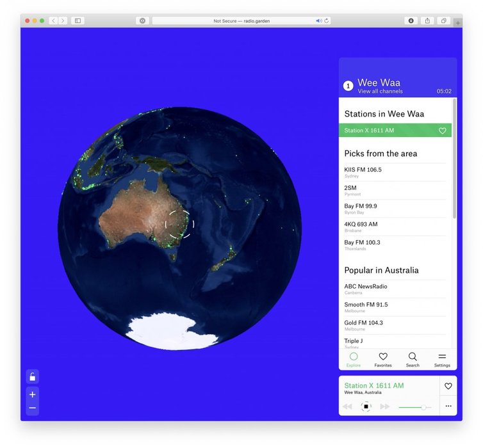Click the Wee Waa panel title
Viewport: 483px width, 448px height.
tap(379, 83)
